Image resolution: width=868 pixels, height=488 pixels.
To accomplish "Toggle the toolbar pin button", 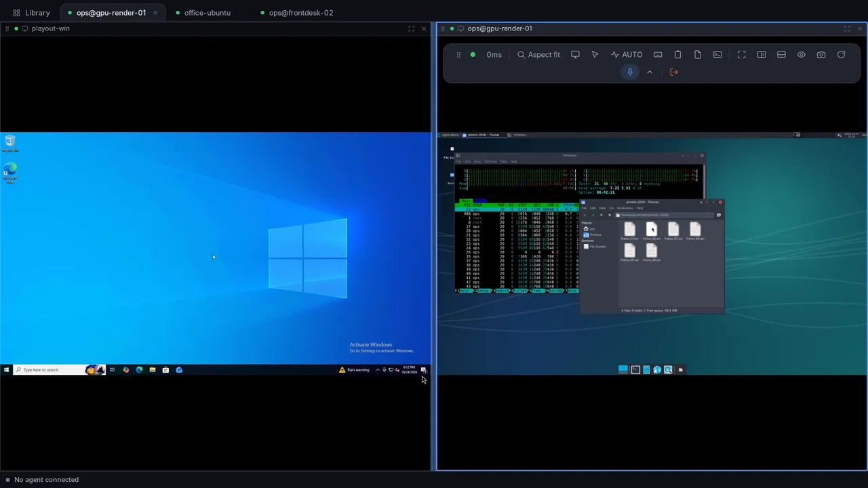I will point(630,72).
